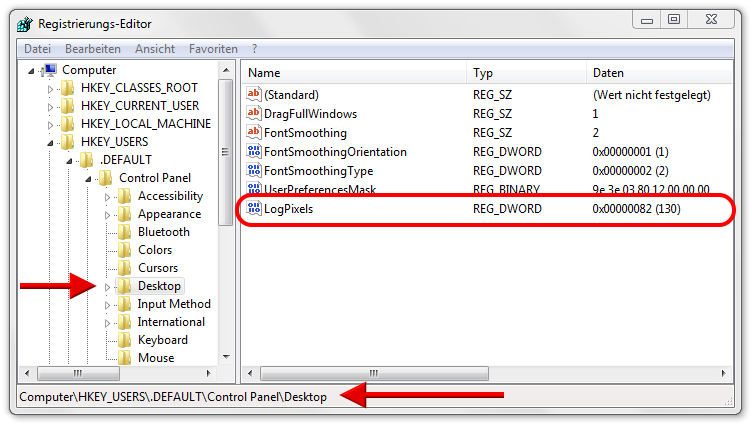This screenshot has width=752, height=425.
Task: Open the Favoriten menu
Action: [x=213, y=48]
